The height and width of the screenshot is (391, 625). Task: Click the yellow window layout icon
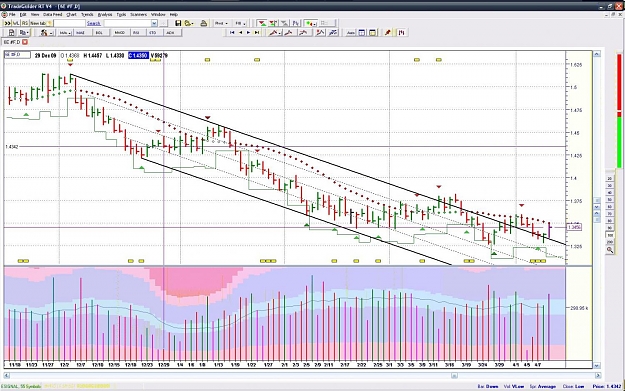pyautogui.click(x=372, y=33)
